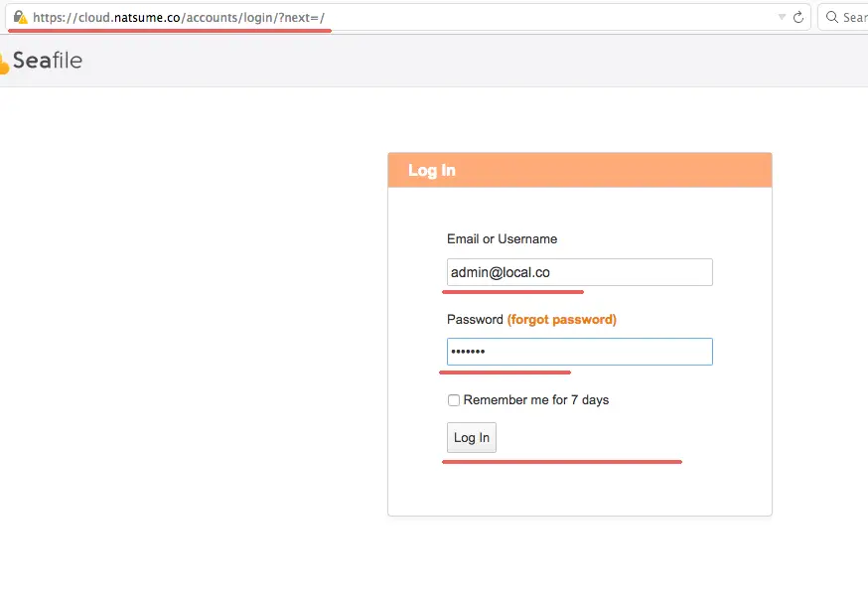868x598 pixels.
Task: Click the padlock warning icon in address bar
Action: (21, 17)
